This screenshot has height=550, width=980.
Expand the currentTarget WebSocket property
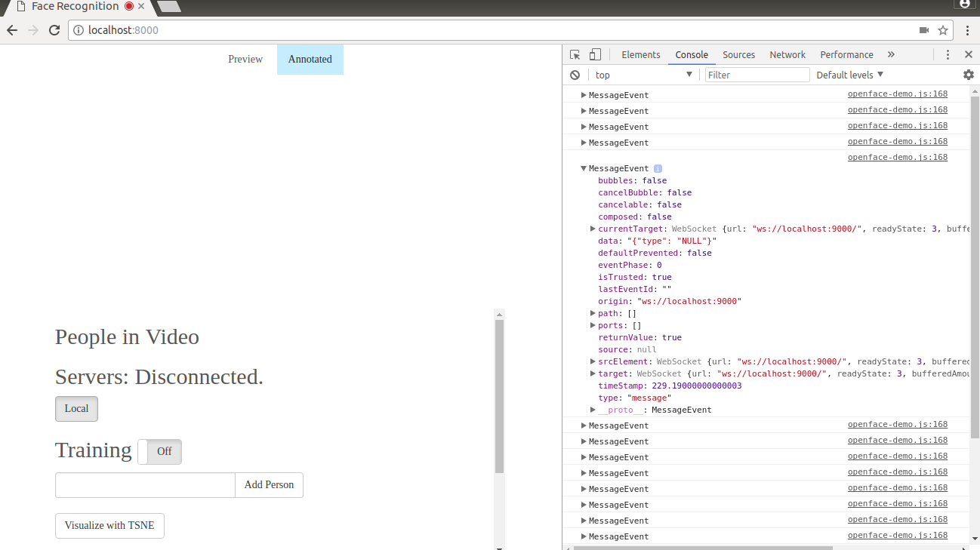pyautogui.click(x=593, y=228)
